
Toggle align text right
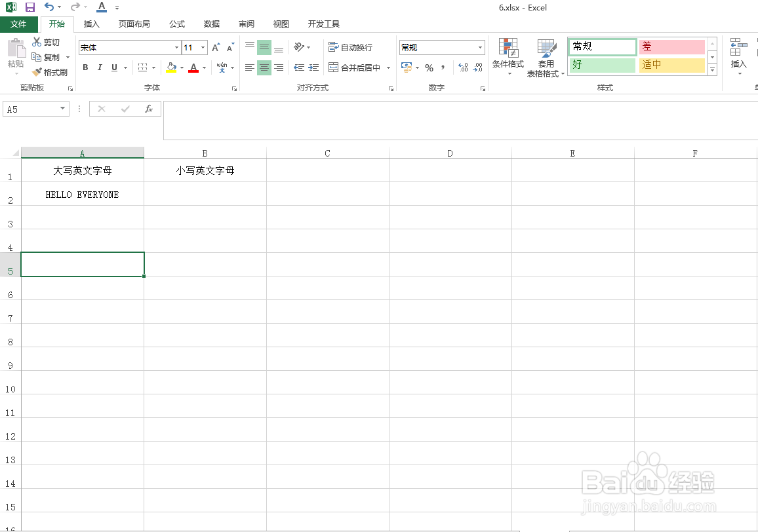[279, 67]
